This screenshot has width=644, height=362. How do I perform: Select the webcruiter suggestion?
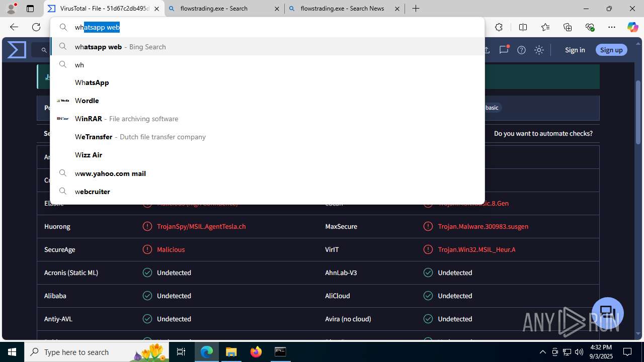point(267,192)
